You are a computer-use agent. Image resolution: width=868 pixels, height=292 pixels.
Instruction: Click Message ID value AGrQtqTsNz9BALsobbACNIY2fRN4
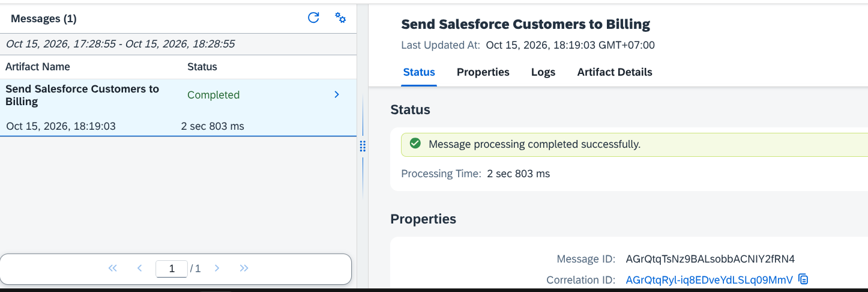click(710, 259)
